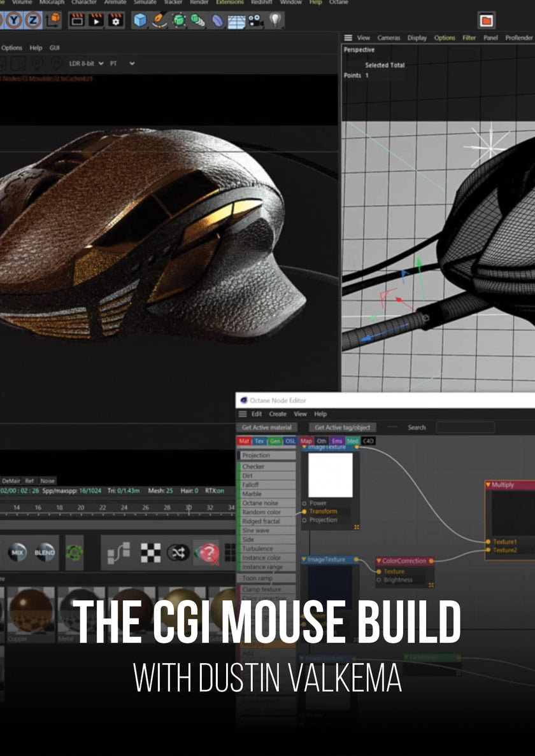Click Render to Picture Viewer icon
The image size is (535, 756).
[96, 20]
